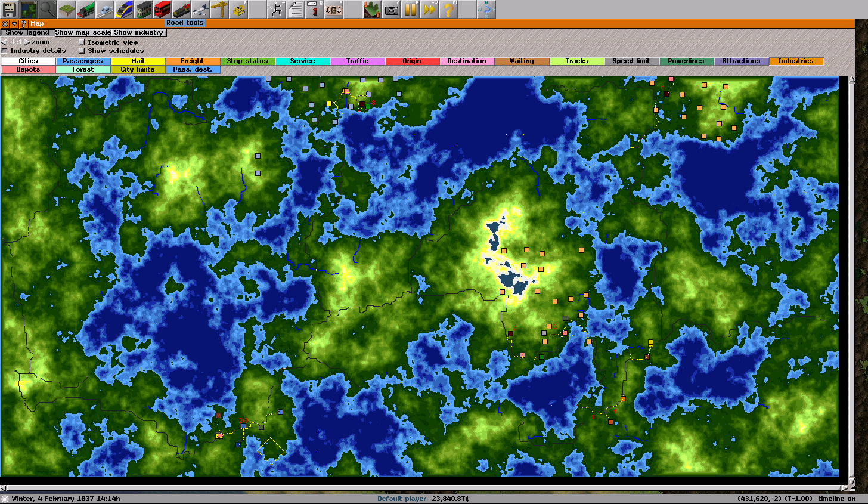Click the Attractions filter button
Viewport: 868px width, 504px height.
pos(741,61)
